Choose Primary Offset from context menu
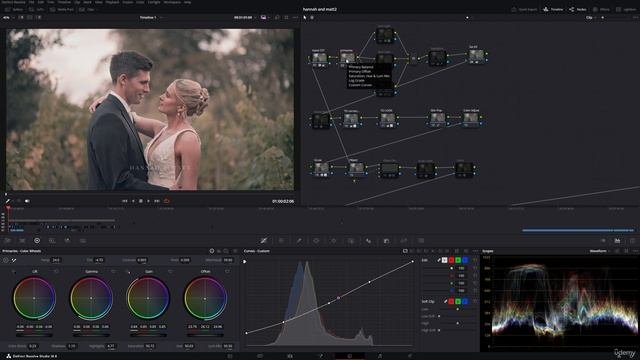Image resolution: width=640 pixels, height=360 pixels. click(360, 71)
